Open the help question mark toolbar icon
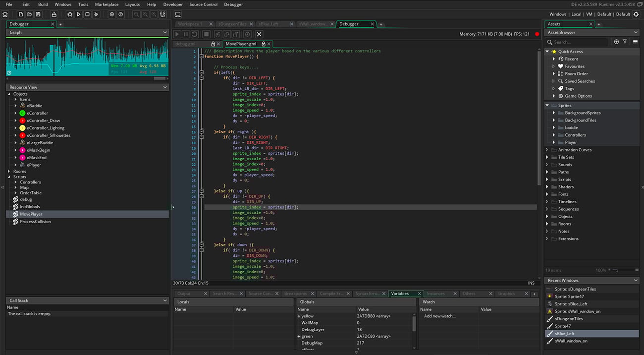The image size is (644, 355). pyautogui.click(x=120, y=14)
